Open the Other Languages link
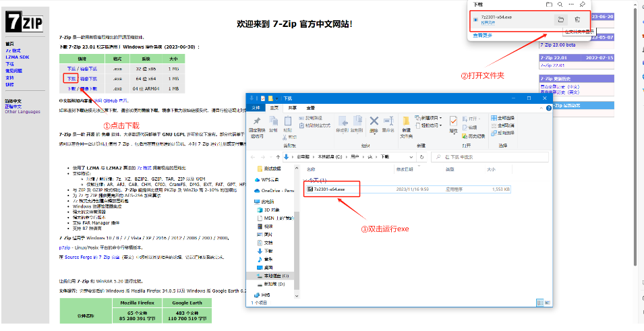 click(x=22, y=112)
